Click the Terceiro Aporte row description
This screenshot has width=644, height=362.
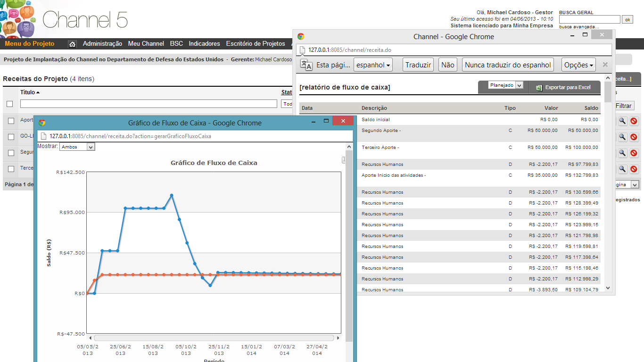[380, 148]
